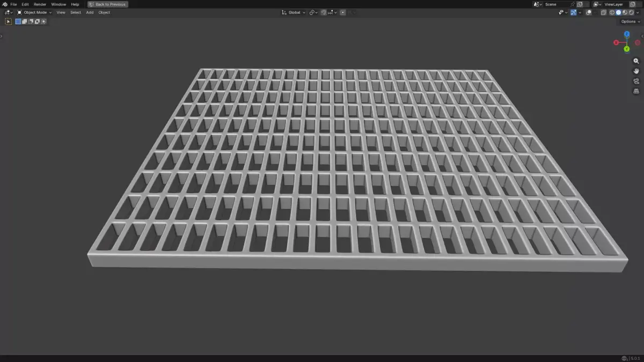
Task: Click the add view layer icon
Action: [x=632, y=4]
